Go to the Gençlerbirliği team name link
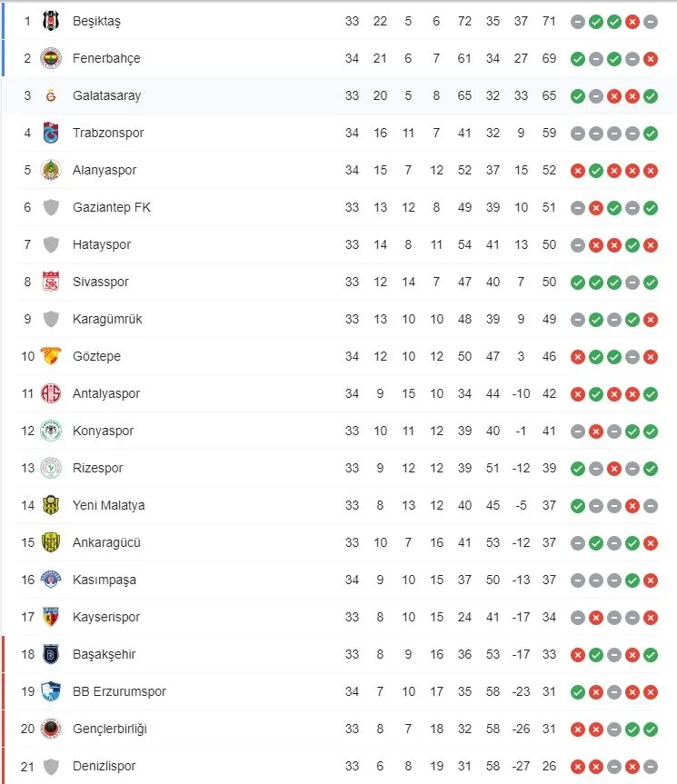This screenshot has height=784, width=677. pyautogui.click(x=109, y=729)
